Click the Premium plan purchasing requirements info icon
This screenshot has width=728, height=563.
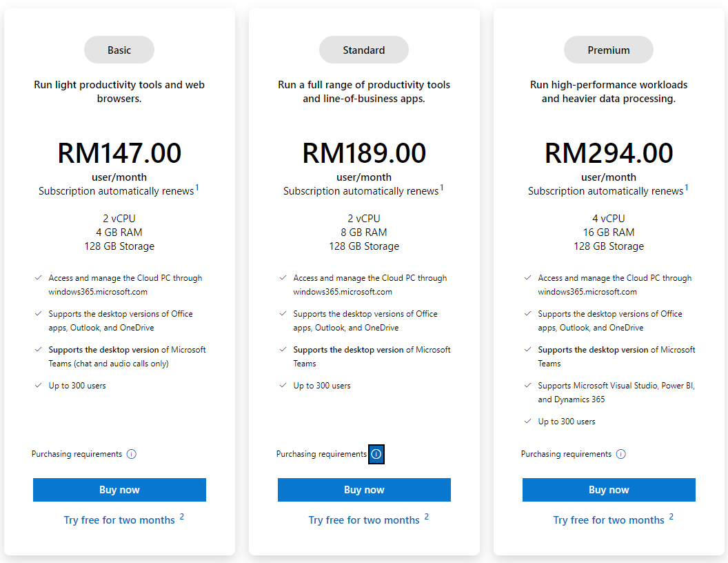[x=620, y=454]
